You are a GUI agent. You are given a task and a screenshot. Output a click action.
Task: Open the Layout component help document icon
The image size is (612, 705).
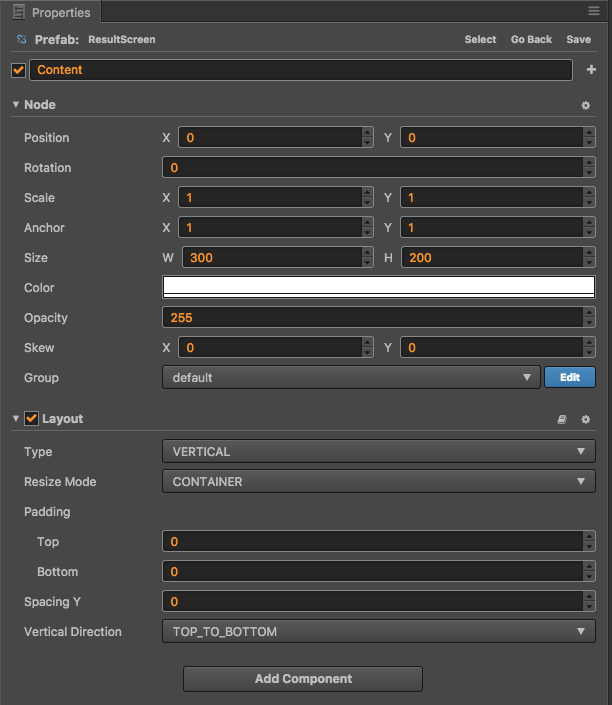click(x=562, y=419)
